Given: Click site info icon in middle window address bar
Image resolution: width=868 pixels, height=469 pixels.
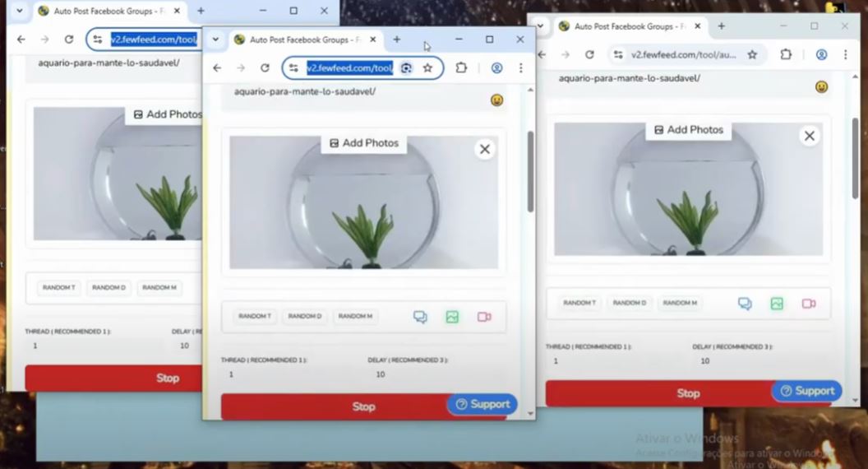Looking at the screenshot, I should click(294, 68).
